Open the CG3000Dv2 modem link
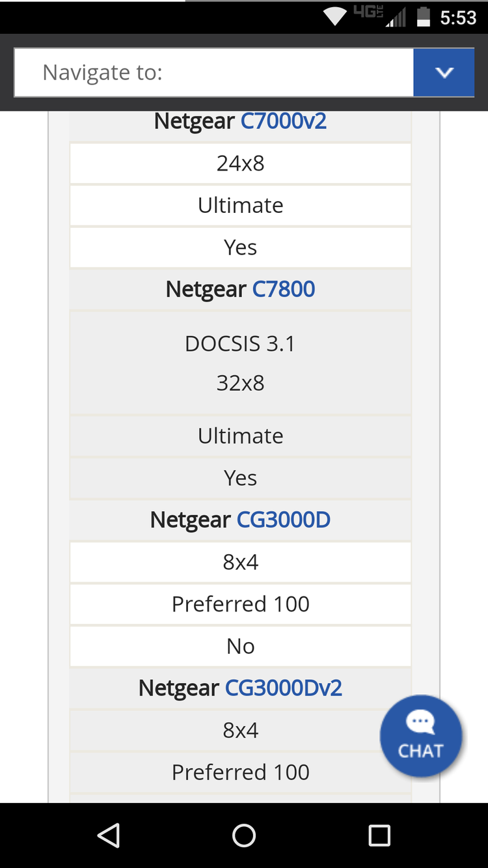Screen dimensions: 488x868 284,688
